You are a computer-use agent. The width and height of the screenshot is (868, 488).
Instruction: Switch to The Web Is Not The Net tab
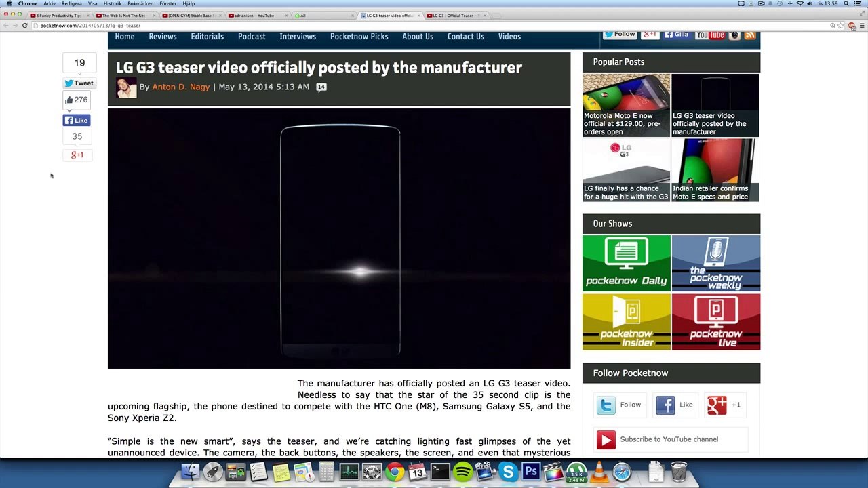[x=125, y=16]
